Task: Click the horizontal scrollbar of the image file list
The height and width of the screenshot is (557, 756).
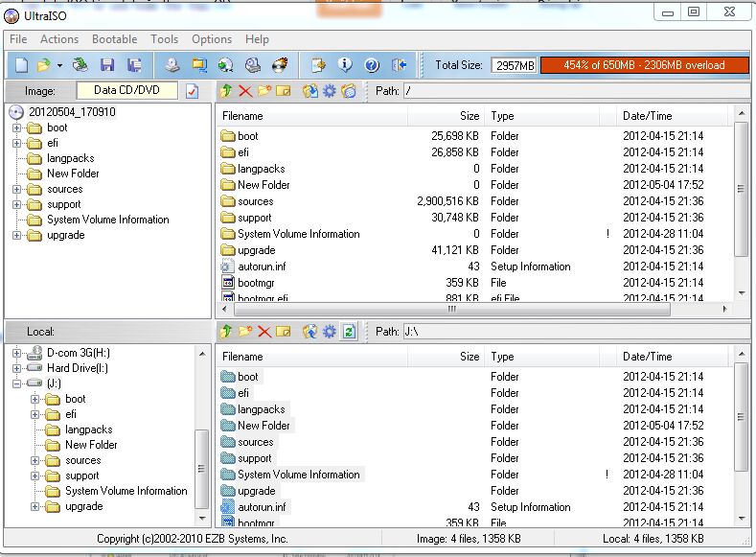Action: click(450, 309)
